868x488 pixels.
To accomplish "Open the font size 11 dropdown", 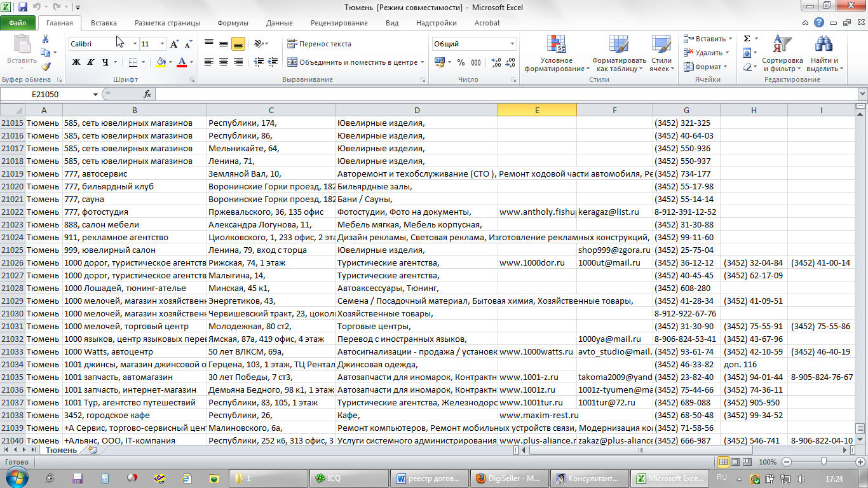I will click(x=163, y=44).
